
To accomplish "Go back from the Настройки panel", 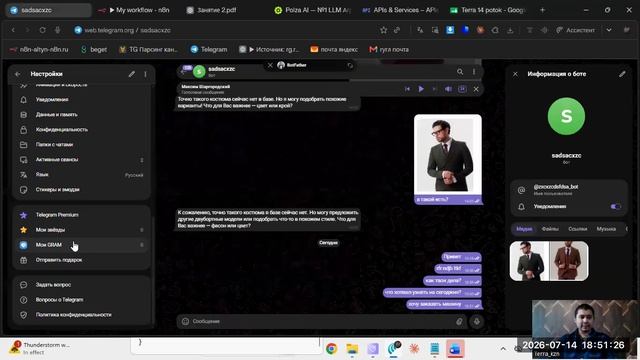I will click(18, 74).
